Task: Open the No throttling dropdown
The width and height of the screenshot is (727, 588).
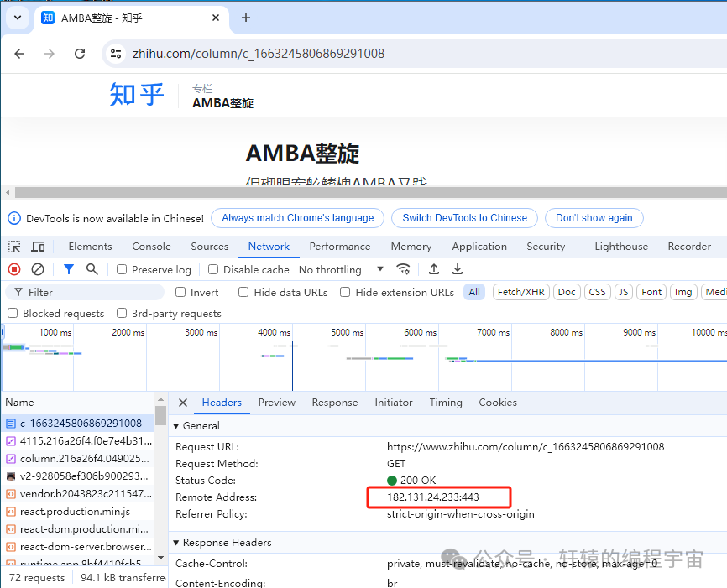Action: [x=341, y=269]
